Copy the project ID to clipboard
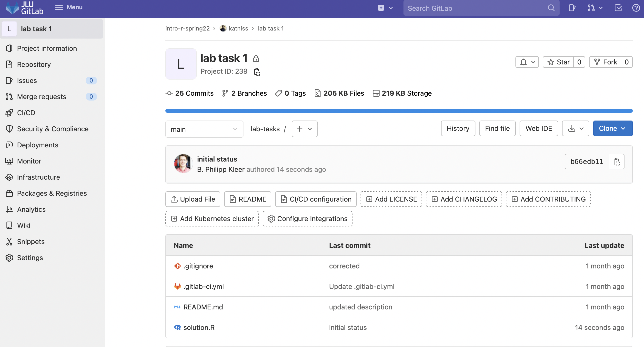Image resolution: width=644 pixels, height=347 pixels. pyautogui.click(x=257, y=72)
